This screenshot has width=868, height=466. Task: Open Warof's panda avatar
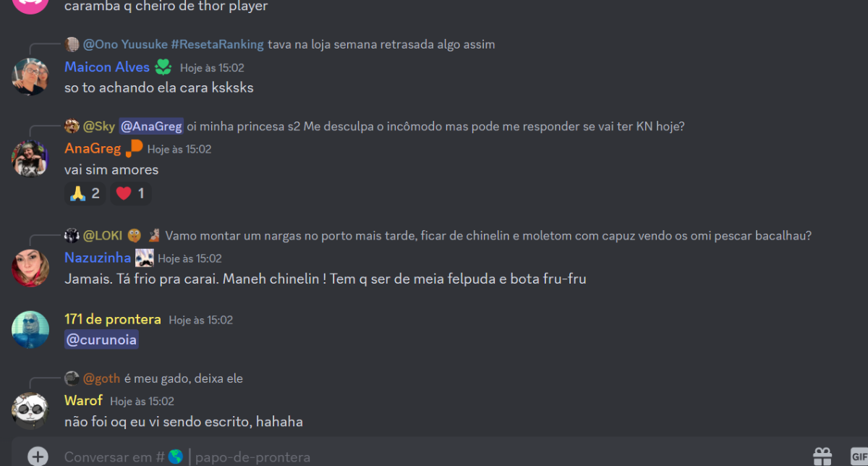[30, 411]
